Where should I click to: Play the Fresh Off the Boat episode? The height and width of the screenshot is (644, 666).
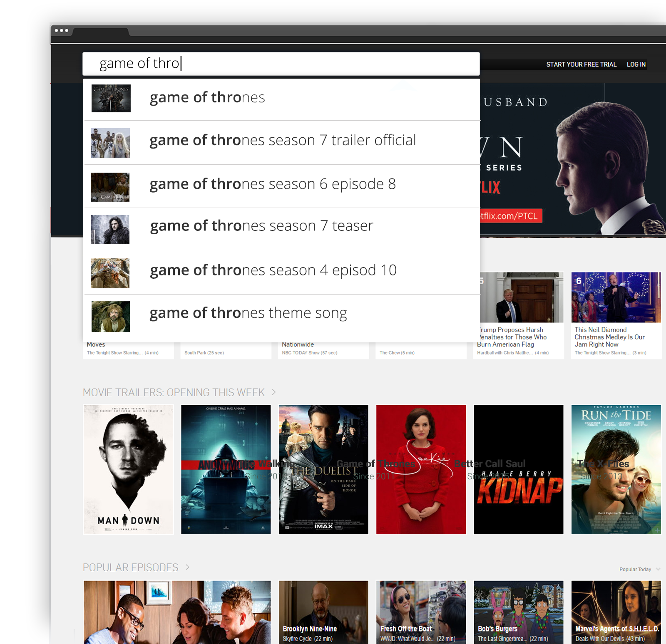[x=421, y=612]
